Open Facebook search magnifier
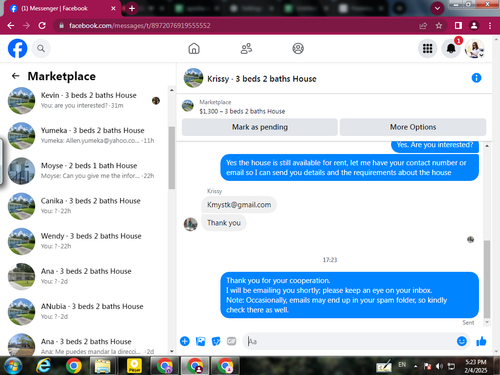This screenshot has height=375, width=500. [41, 49]
